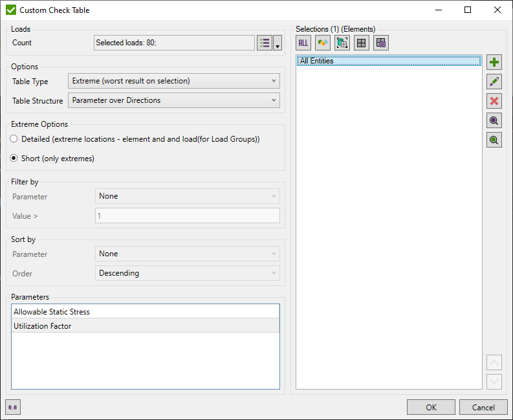Click the colored cubes selection icon
Viewport: 513px width, 420px height.
click(x=323, y=43)
